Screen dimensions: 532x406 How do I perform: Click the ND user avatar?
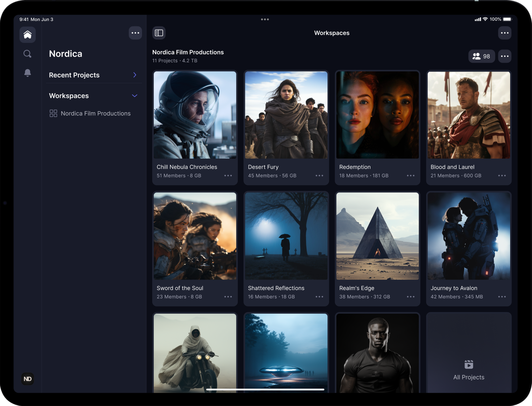click(x=27, y=379)
